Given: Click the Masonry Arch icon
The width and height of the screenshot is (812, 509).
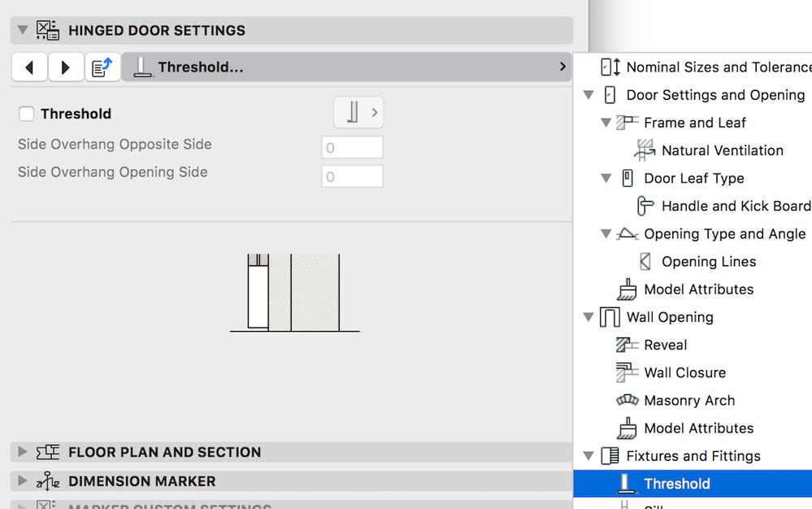Looking at the screenshot, I should (x=627, y=400).
